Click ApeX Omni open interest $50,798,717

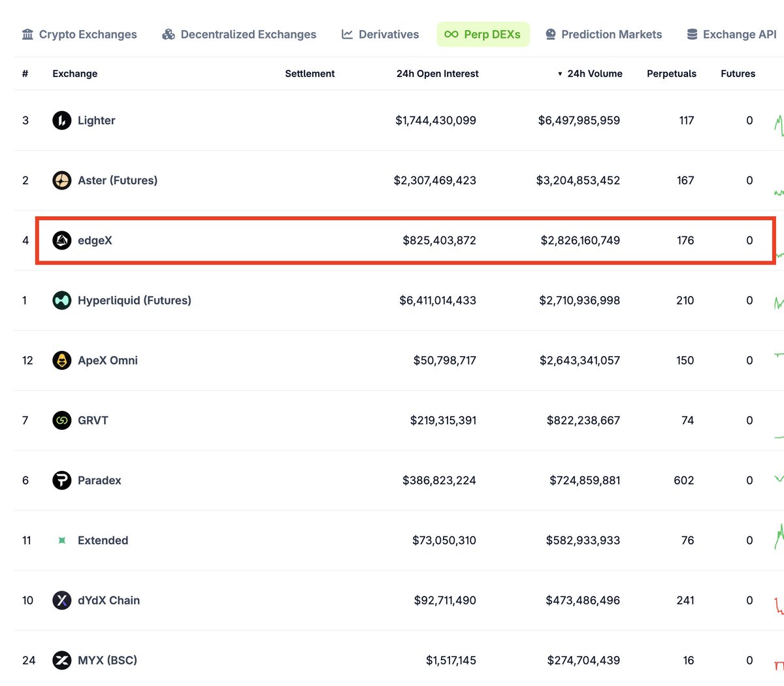[x=445, y=361]
